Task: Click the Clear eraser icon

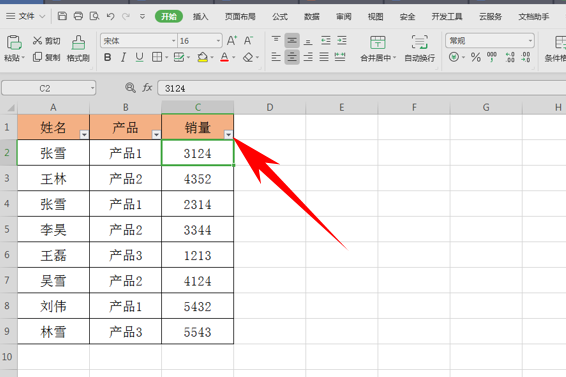Action: 248,57
